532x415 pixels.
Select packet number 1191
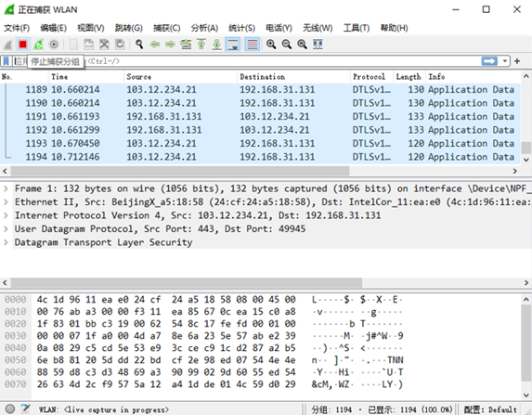[x=260, y=117]
